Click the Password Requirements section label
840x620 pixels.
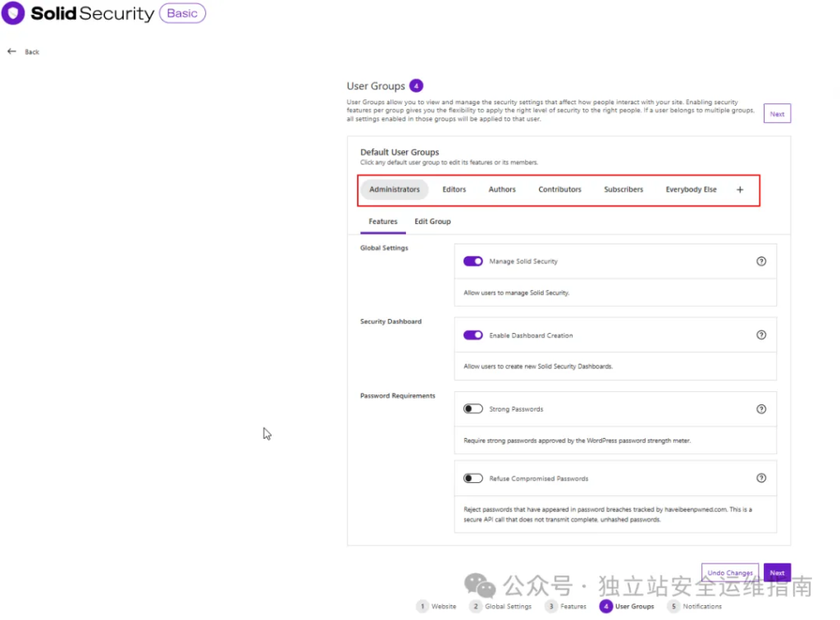(398, 395)
